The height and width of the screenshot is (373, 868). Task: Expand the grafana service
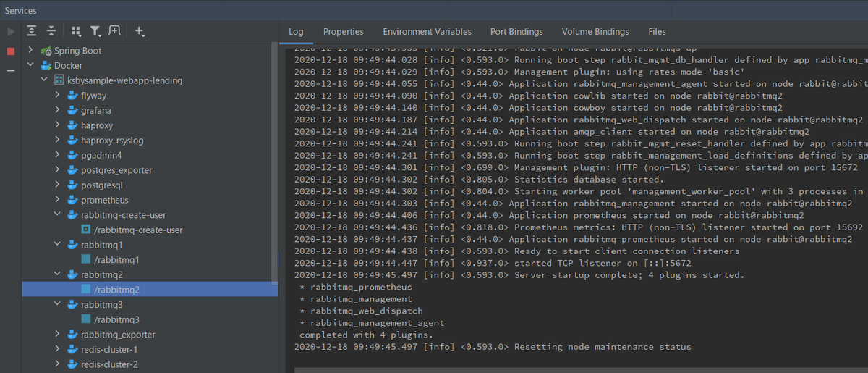tap(58, 110)
